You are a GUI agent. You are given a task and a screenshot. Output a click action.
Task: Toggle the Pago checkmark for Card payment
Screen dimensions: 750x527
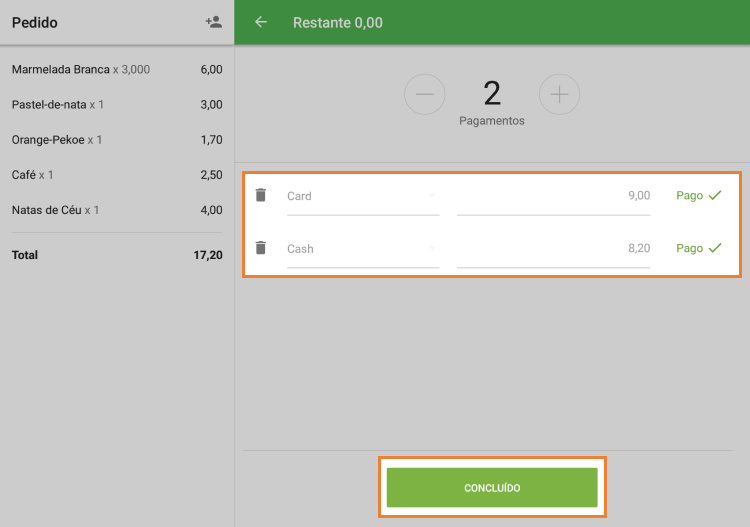click(x=698, y=196)
